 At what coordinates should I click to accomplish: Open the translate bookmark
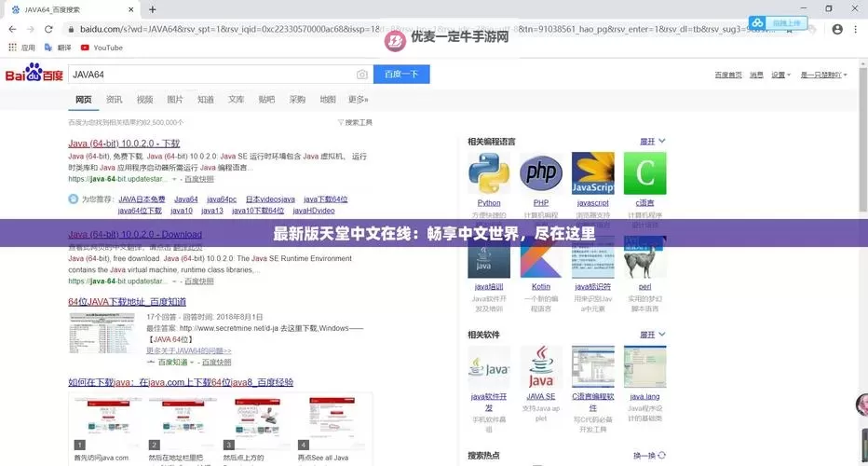coord(58,48)
